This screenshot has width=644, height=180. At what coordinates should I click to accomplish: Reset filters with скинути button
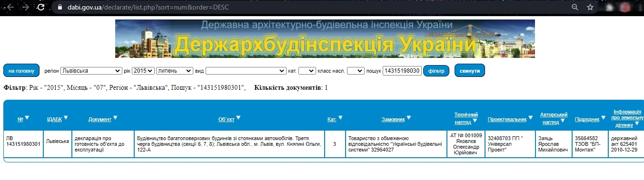coord(470,71)
